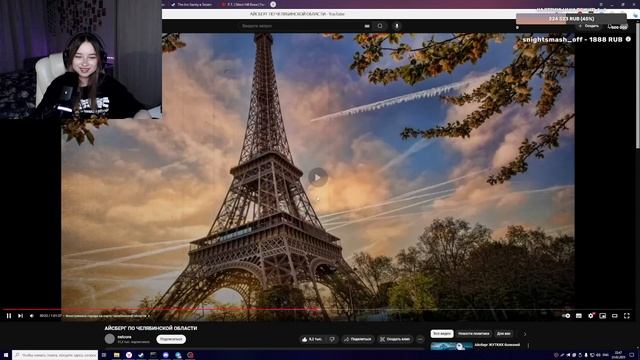Image resolution: width=640 pixels, height=360 pixels.
Task: Toggle subtitles button in the player
Action: pos(579,316)
